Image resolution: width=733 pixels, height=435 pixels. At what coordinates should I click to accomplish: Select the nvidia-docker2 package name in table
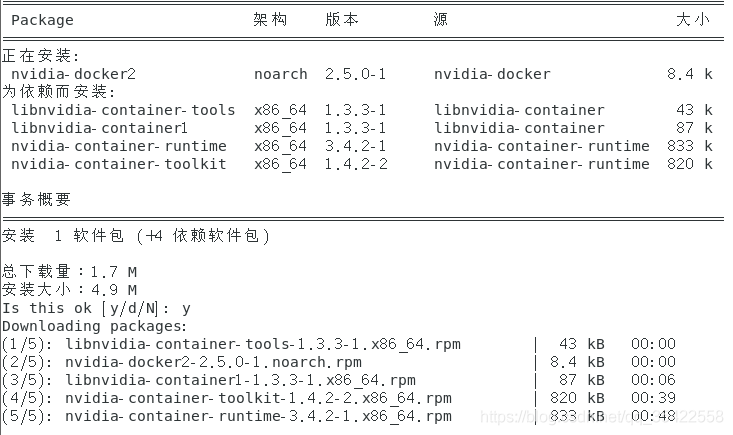pos(73,74)
